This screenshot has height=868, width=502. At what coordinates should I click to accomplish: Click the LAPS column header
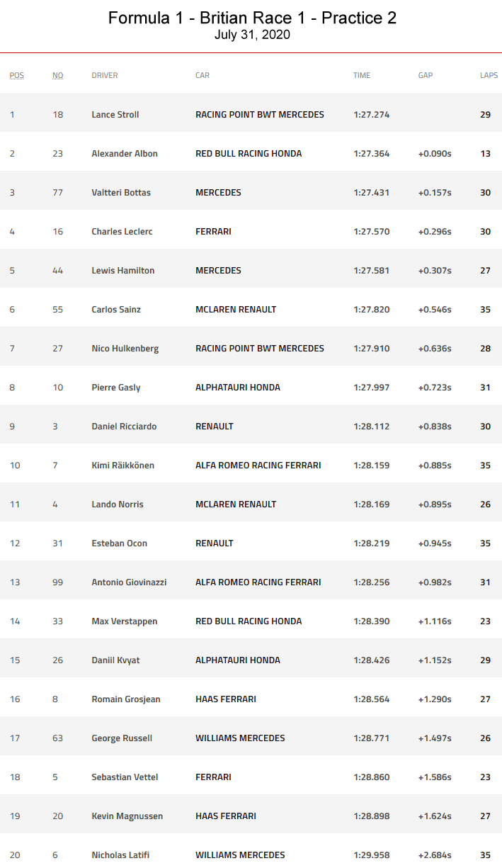(489, 75)
